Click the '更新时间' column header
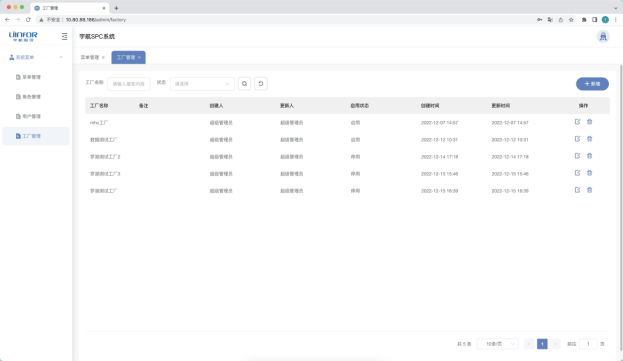 tap(501, 106)
